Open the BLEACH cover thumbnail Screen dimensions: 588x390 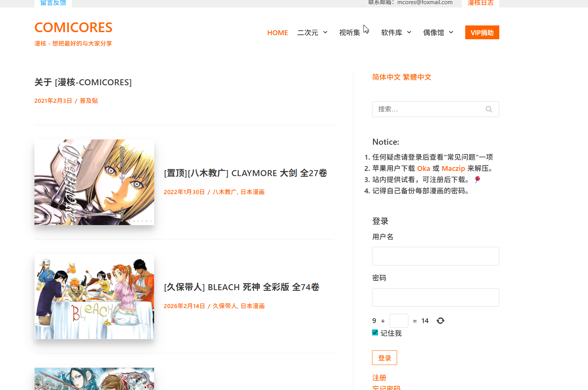click(x=94, y=297)
